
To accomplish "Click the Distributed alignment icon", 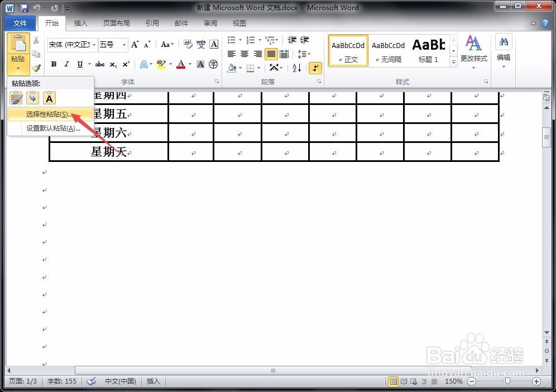I will click(284, 54).
